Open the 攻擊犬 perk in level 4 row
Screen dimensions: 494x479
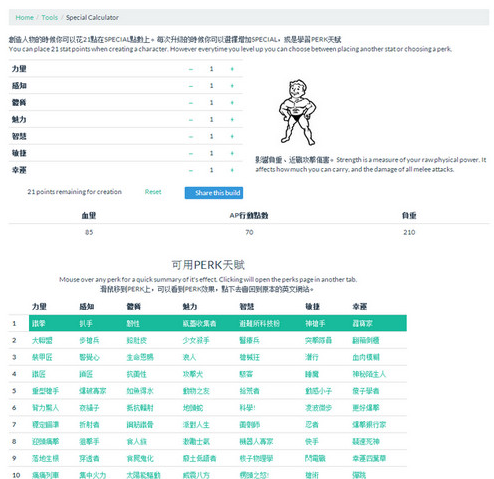coord(193,374)
